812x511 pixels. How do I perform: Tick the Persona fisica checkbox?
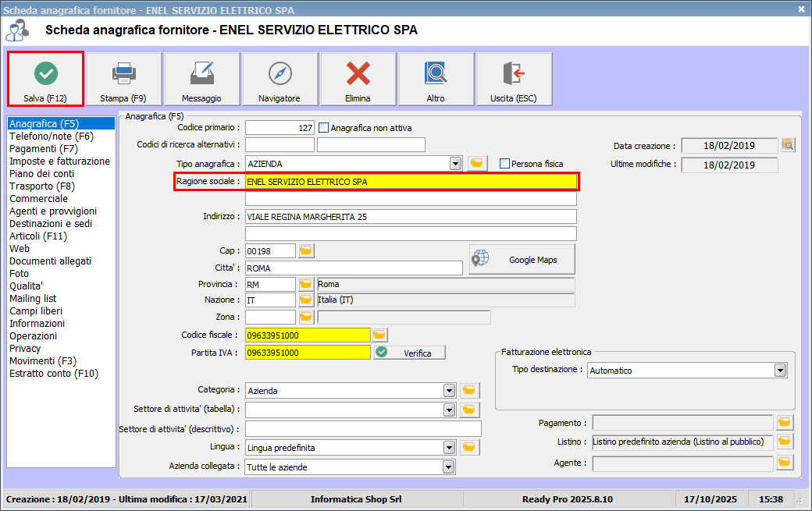(x=505, y=164)
